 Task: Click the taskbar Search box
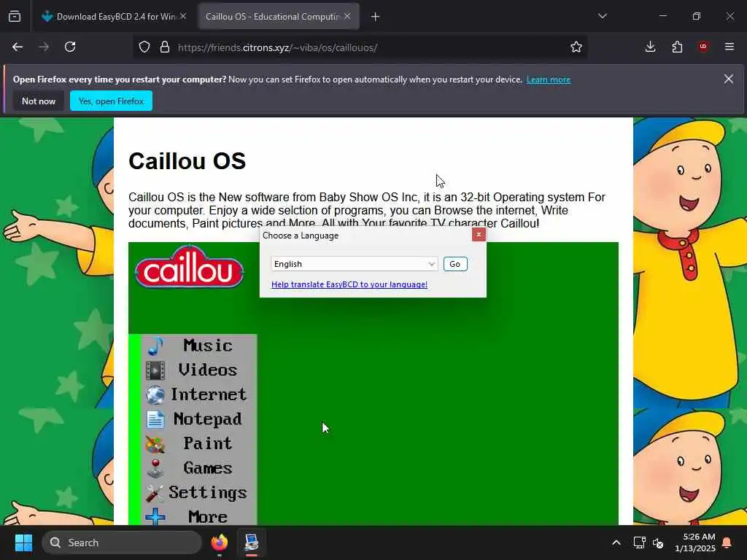tap(122, 542)
